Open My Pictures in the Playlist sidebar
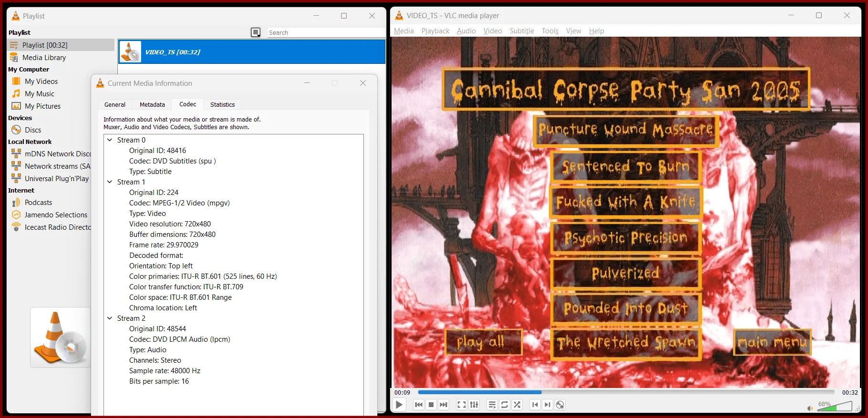Screen dimensions: 868x418 click(x=42, y=106)
